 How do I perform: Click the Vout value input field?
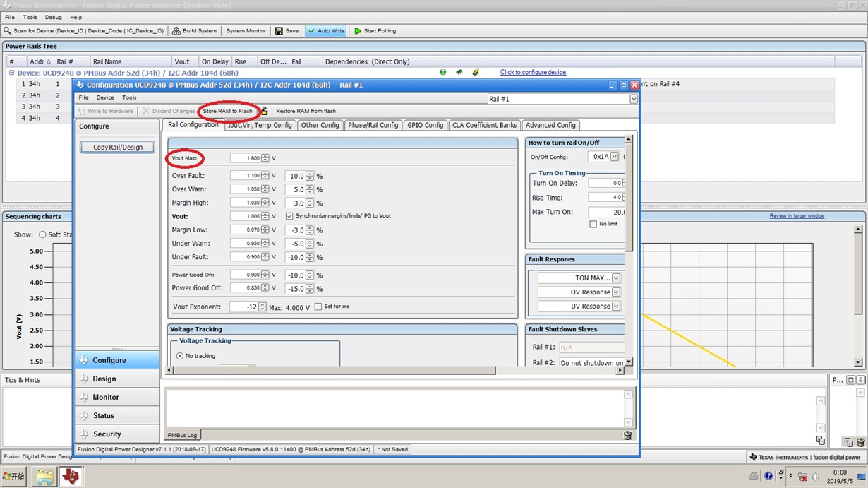[x=246, y=216]
